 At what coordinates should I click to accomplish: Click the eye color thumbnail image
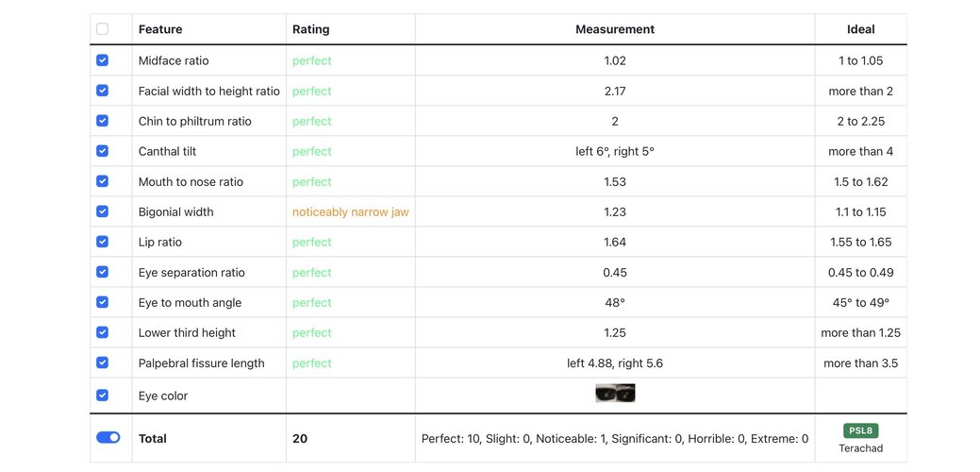(615, 394)
